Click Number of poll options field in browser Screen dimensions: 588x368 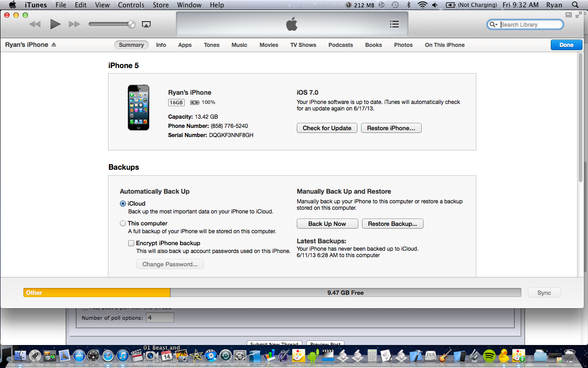[x=160, y=318]
